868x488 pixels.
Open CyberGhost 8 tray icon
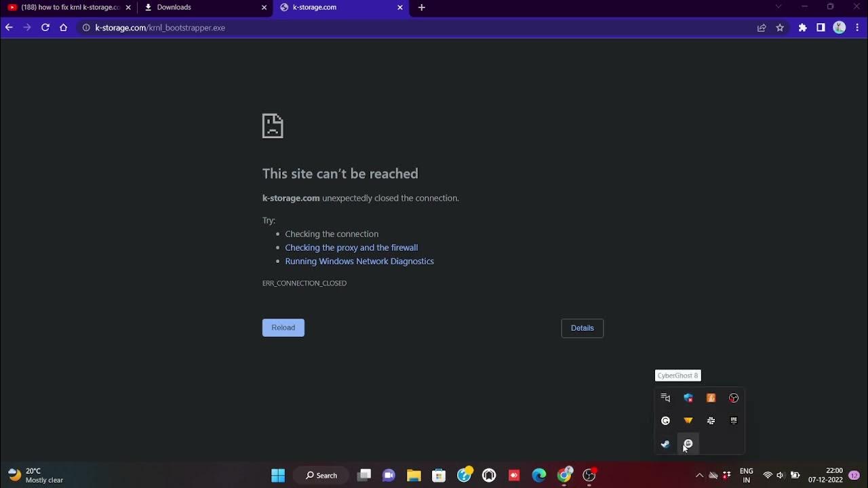pyautogui.click(x=688, y=444)
